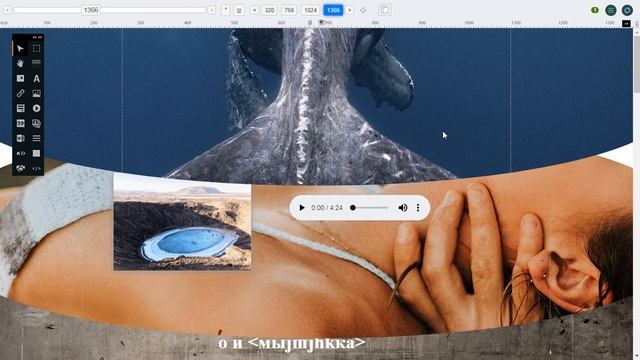
Task: Open the dark green menu circle icon
Action: pos(611,10)
